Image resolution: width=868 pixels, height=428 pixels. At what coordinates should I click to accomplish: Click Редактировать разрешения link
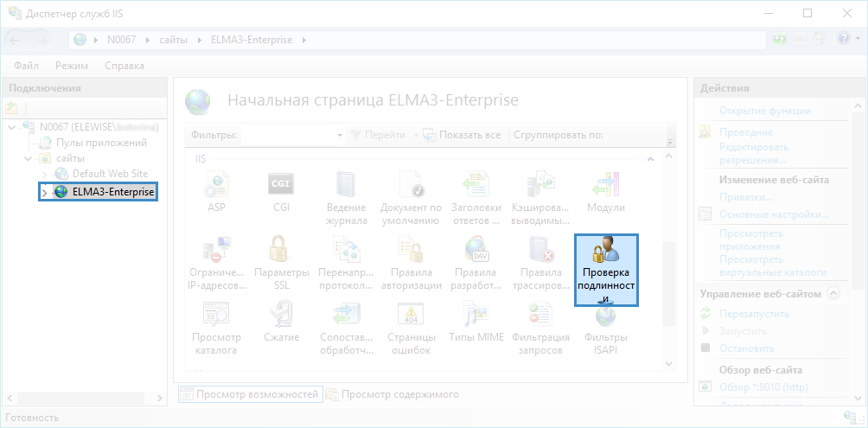click(753, 154)
